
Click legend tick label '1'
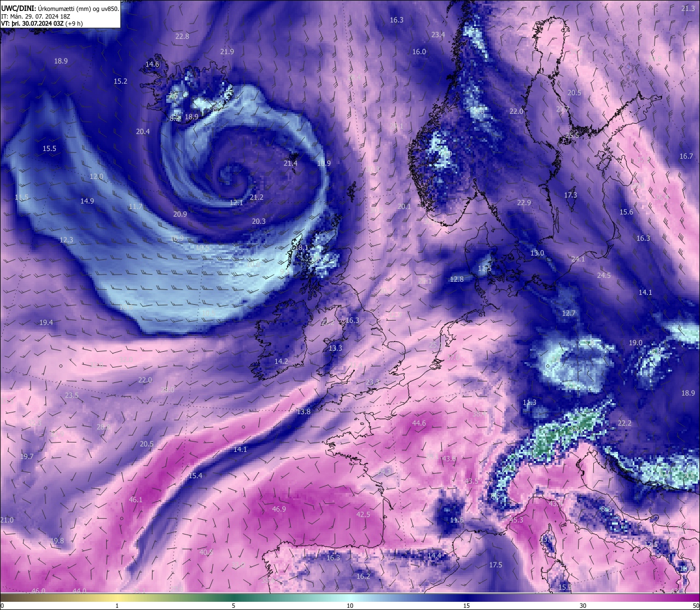point(117,606)
